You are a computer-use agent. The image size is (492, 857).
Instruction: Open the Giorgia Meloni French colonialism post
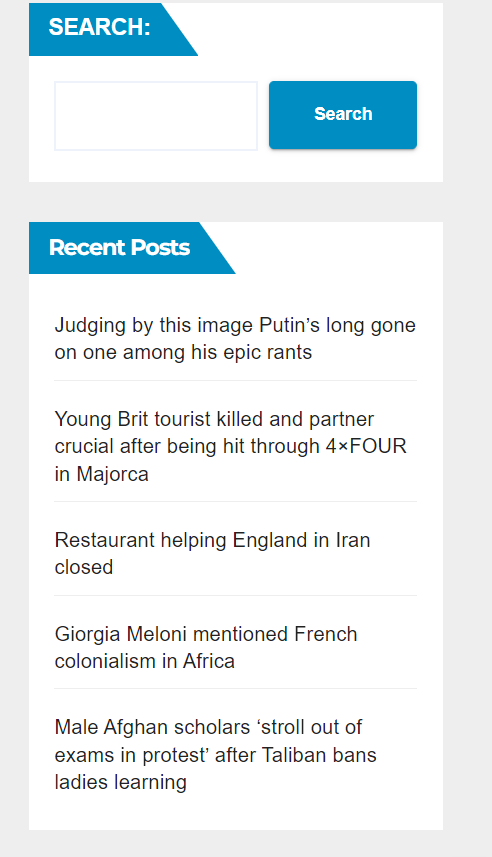(x=206, y=647)
